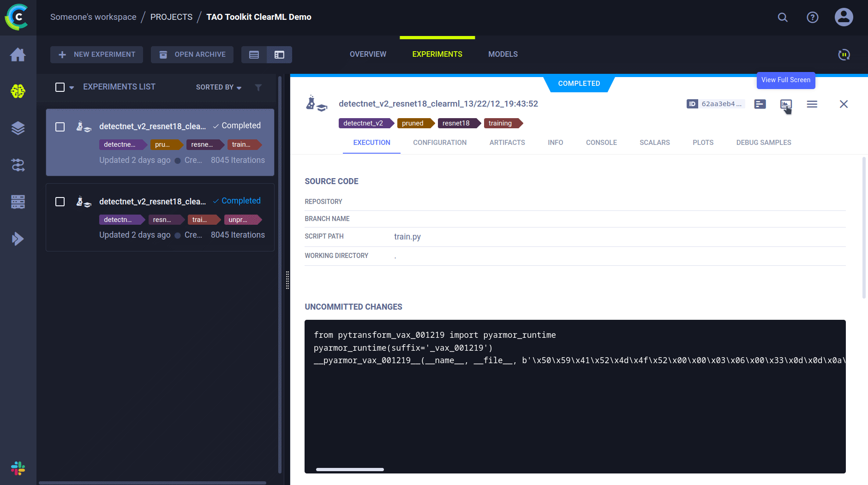
Task: Open the CONFIGURATION tab
Action: [440, 143]
